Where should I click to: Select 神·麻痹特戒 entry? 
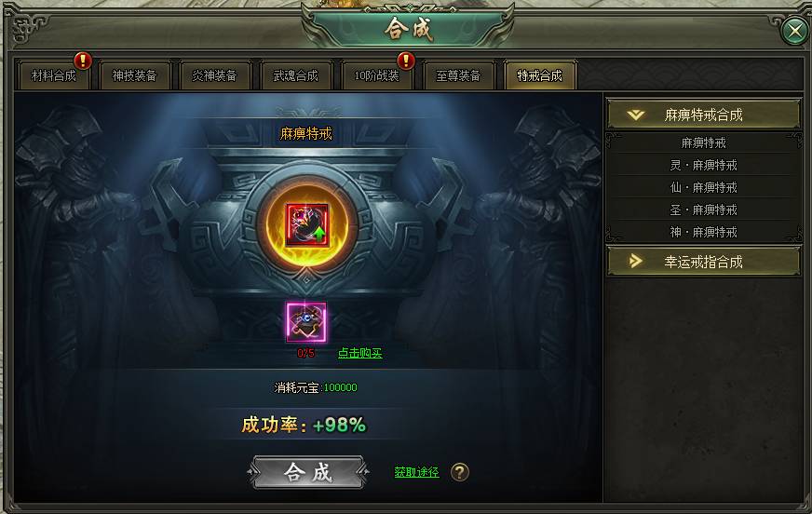[703, 232]
